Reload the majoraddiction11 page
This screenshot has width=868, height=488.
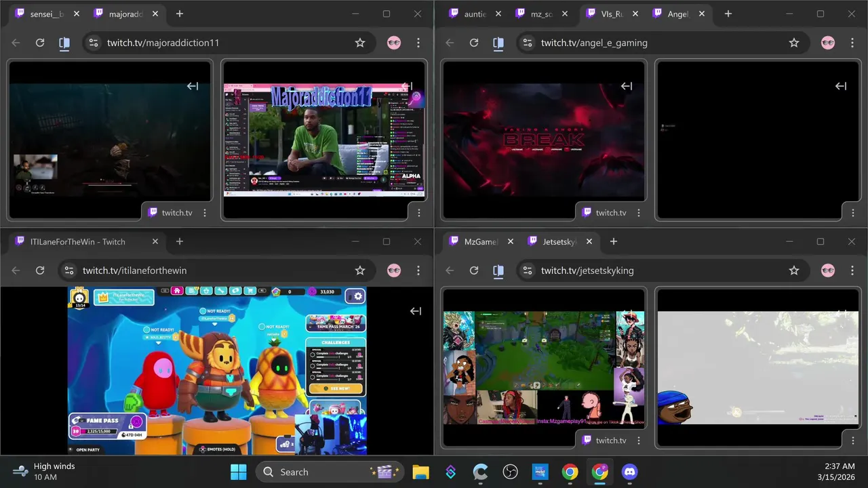pos(40,43)
